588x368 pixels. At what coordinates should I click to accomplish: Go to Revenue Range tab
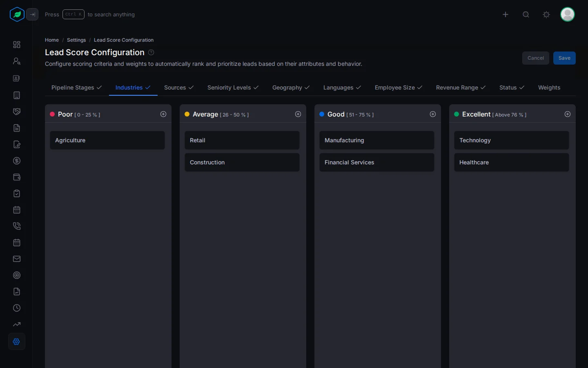[461, 88]
